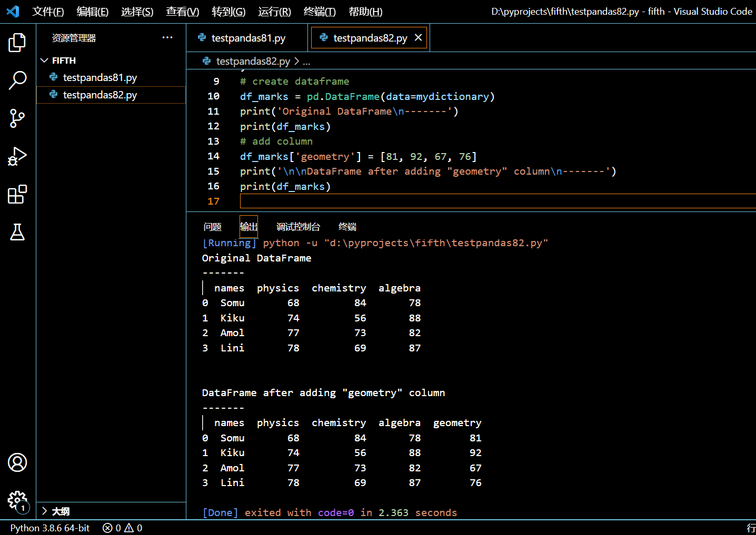Open the 选择(S) menu

pyautogui.click(x=137, y=12)
